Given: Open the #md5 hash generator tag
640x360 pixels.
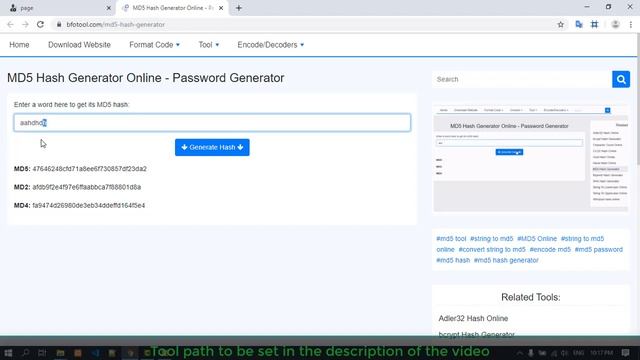Looking at the screenshot, I should [x=506, y=260].
